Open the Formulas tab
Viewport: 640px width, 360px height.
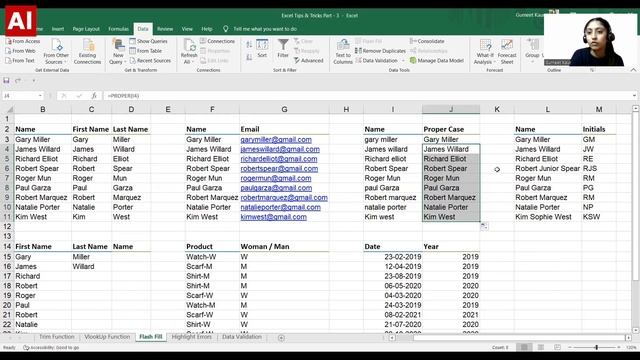tap(118, 29)
